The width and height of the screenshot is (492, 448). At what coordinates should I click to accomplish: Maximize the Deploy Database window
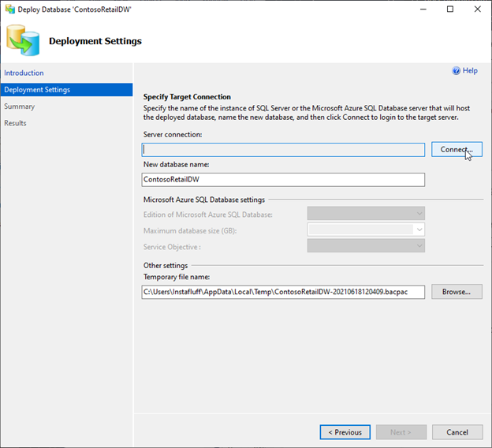[450, 9]
